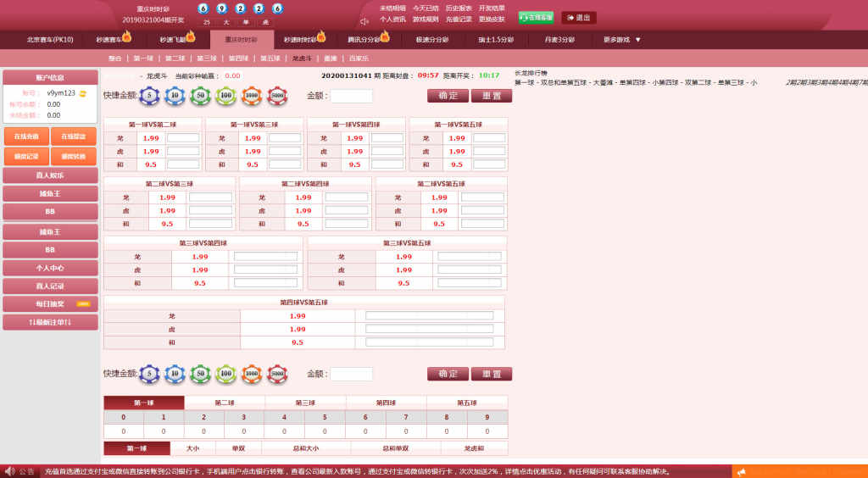Viewport: 868px width, 478px height.
Task: Click the top 确定 confirm button
Action: (448, 96)
